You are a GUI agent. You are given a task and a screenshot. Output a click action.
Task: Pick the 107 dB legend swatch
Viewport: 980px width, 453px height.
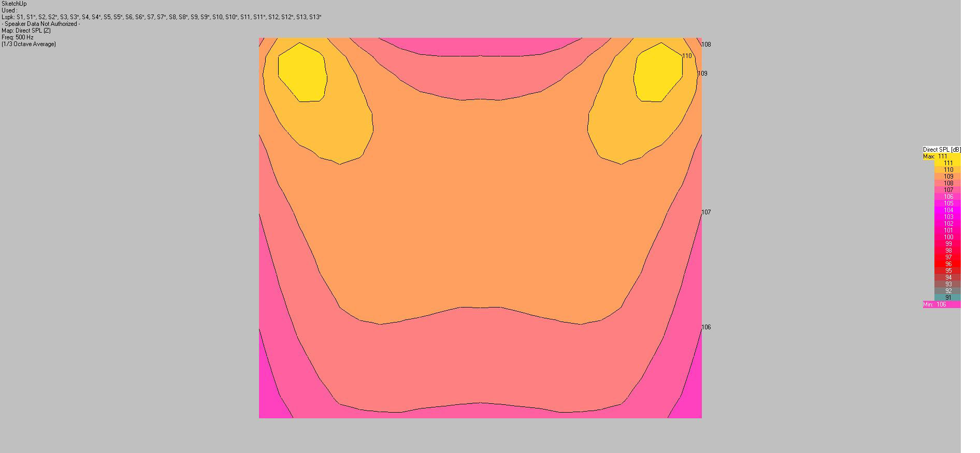[x=947, y=190]
